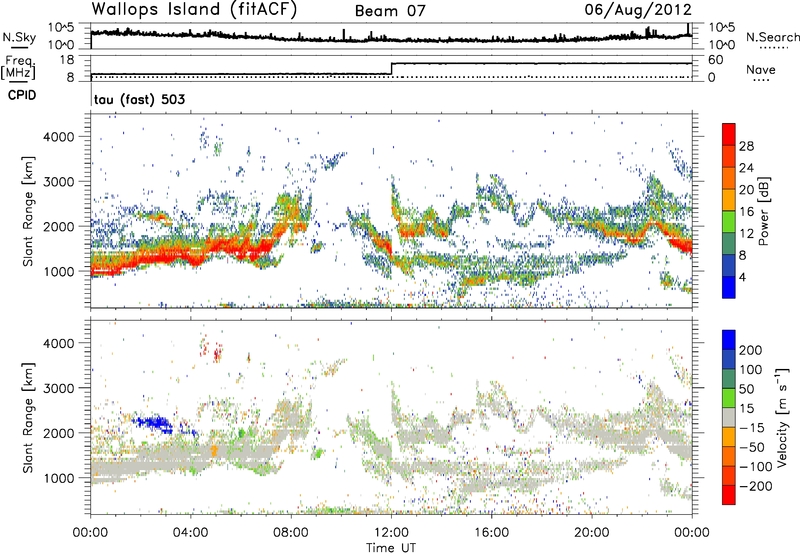Click the 1000 tick in the velocity panel
800x554 pixels.
tap(59, 477)
